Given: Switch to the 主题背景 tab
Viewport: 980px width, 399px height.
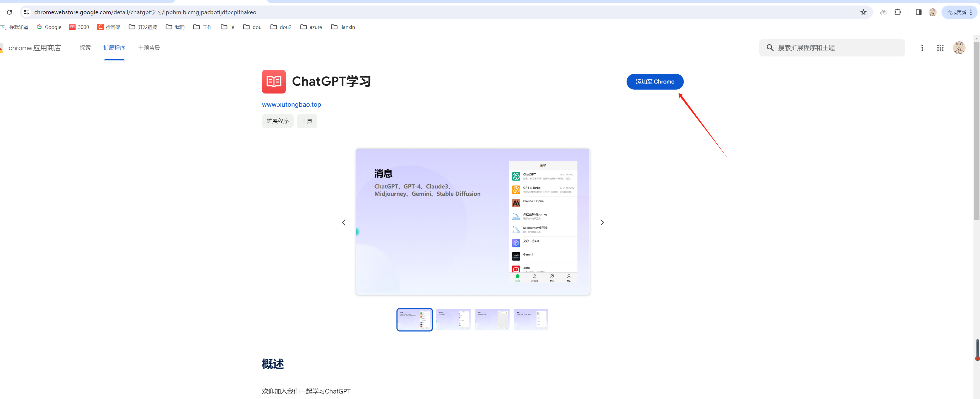Looking at the screenshot, I should pos(149,48).
